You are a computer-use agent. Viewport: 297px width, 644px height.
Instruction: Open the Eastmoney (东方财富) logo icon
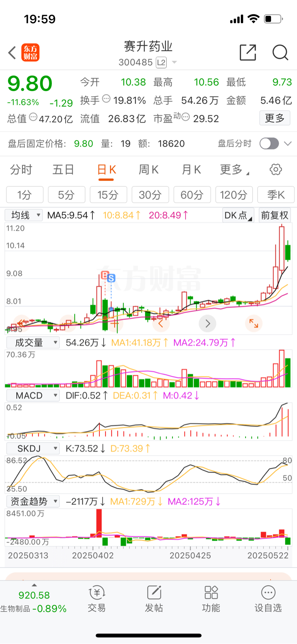(30, 53)
